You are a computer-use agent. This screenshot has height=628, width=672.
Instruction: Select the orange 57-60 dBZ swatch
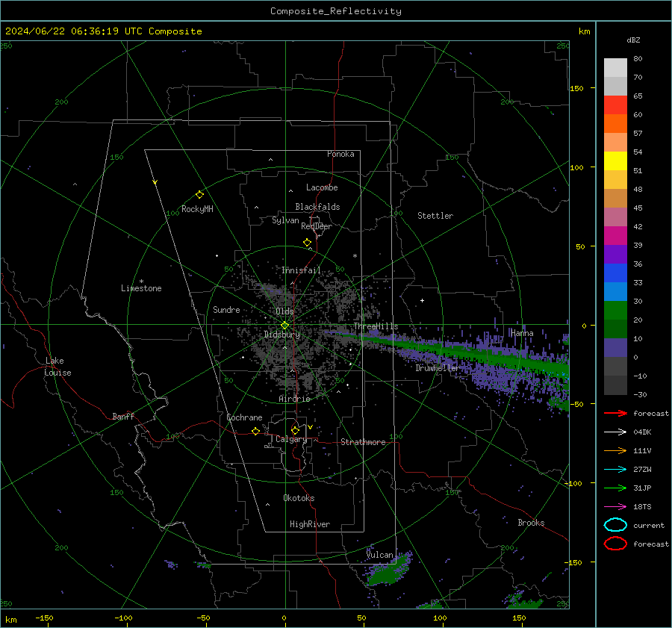coord(615,123)
